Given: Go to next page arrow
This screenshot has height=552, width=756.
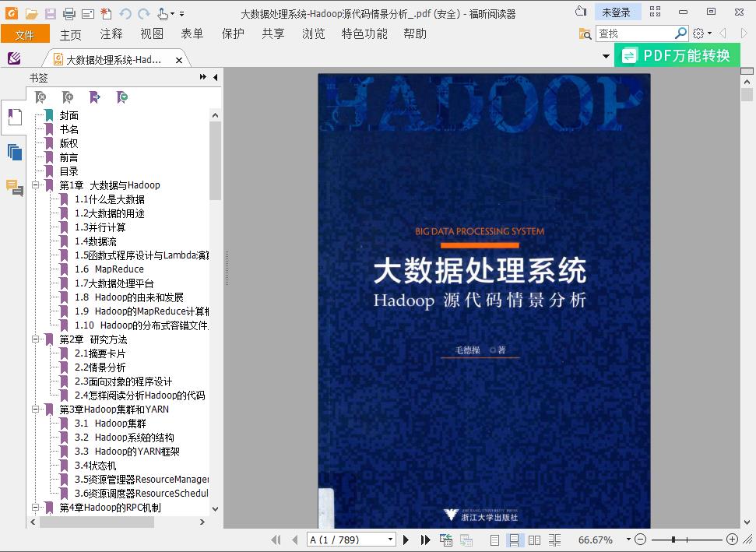Looking at the screenshot, I should [x=406, y=540].
